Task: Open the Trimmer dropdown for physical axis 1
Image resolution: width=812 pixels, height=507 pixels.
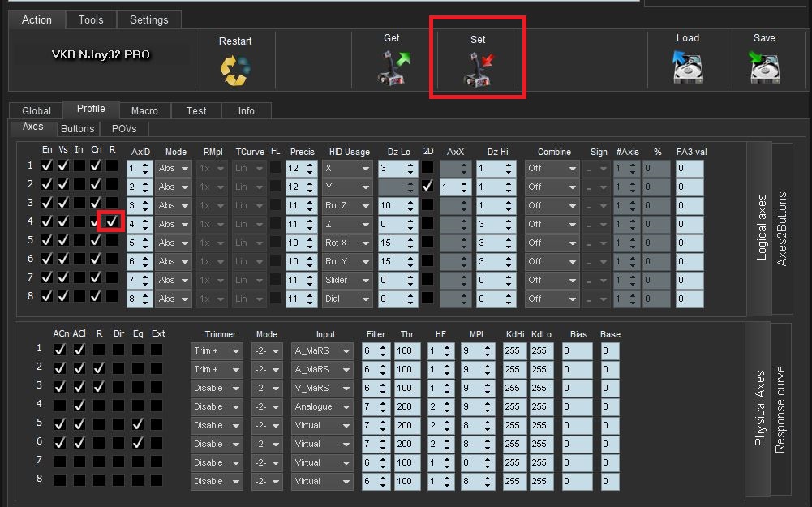Action: pyautogui.click(x=217, y=350)
